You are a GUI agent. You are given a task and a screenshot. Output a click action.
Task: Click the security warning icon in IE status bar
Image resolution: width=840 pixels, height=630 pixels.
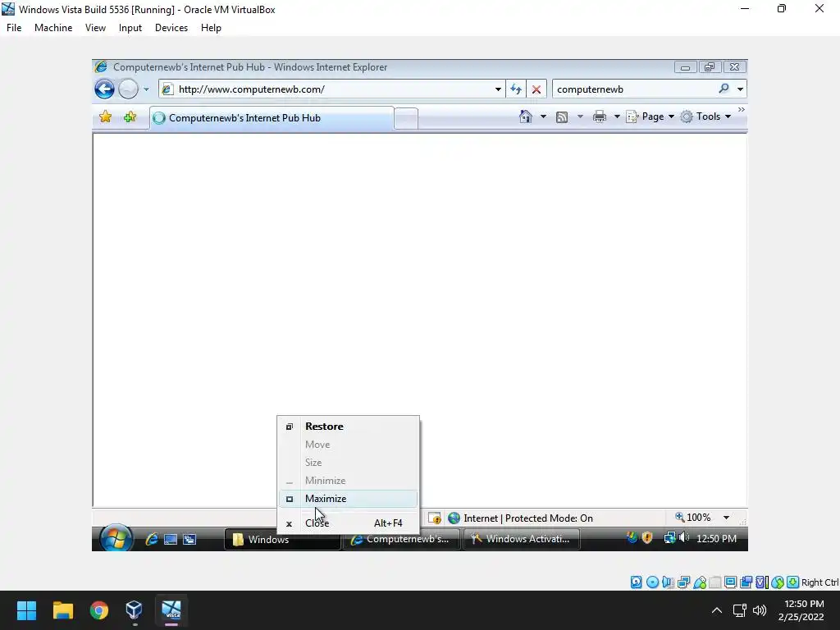pos(435,518)
